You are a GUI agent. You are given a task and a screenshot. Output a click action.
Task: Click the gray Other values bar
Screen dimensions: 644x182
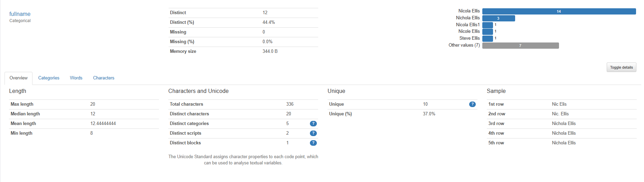[x=520, y=46]
